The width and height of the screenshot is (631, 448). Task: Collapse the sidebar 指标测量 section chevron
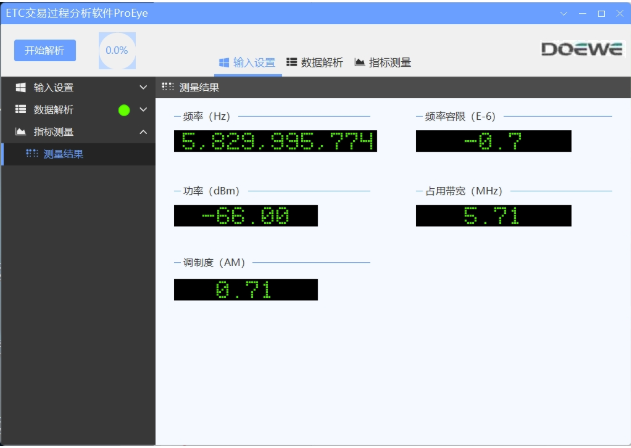(143, 132)
